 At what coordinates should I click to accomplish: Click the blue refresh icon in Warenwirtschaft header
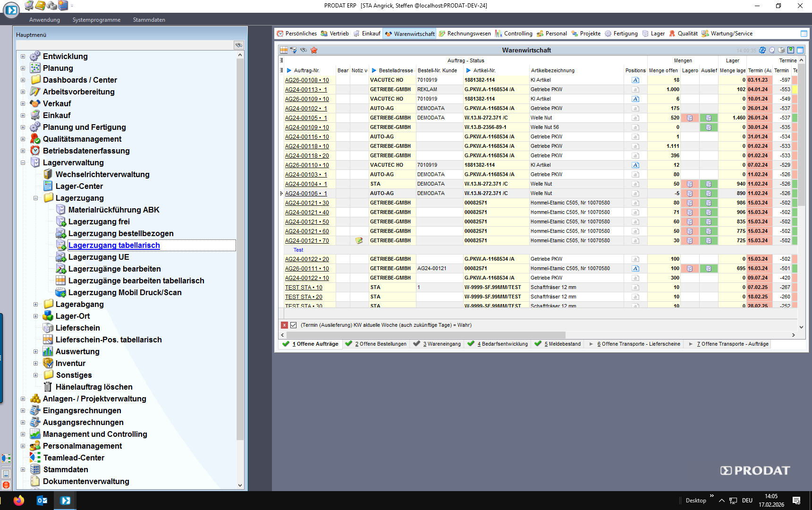(x=762, y=50)
